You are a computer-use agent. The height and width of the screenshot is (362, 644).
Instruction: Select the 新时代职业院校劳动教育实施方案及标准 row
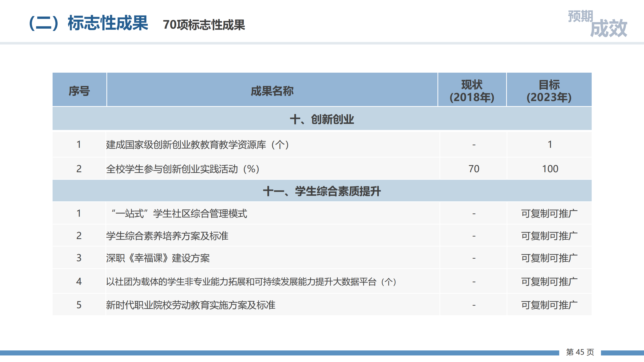click(x=190, y=305)
